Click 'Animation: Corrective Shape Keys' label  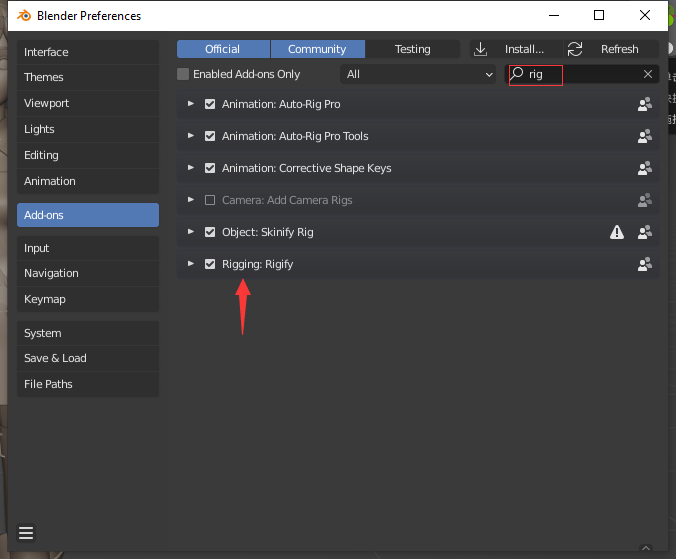(x=307, y=168)
